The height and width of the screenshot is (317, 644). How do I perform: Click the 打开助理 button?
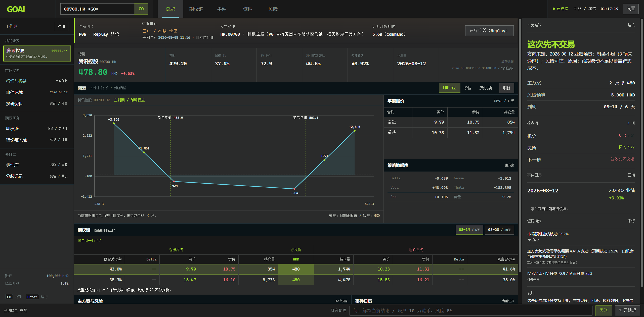(x=627, y=310)
